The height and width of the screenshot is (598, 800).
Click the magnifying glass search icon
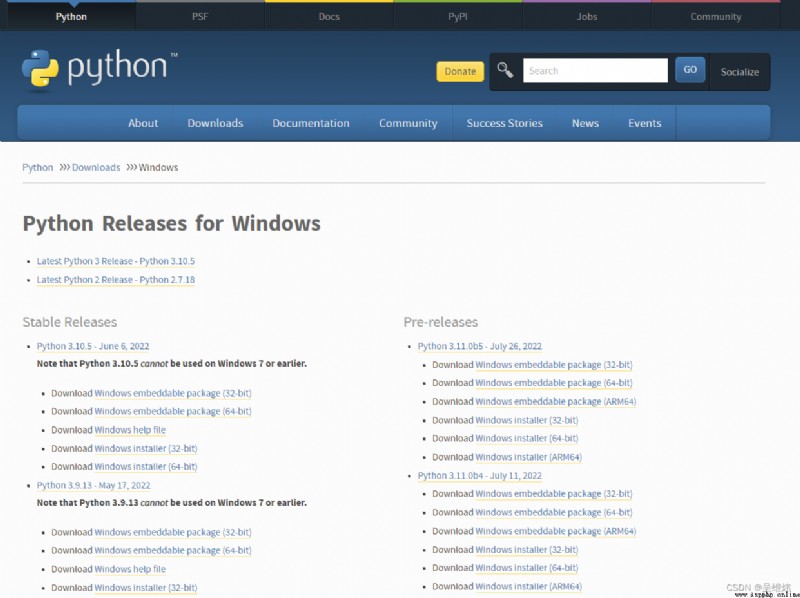click(505, 70)
